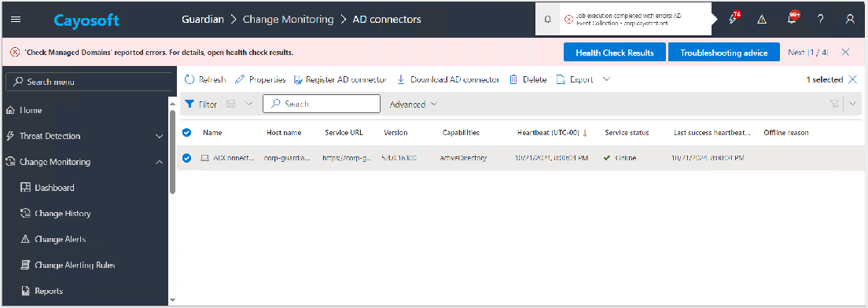Click the error icon in the health banner

click(15, 53)
